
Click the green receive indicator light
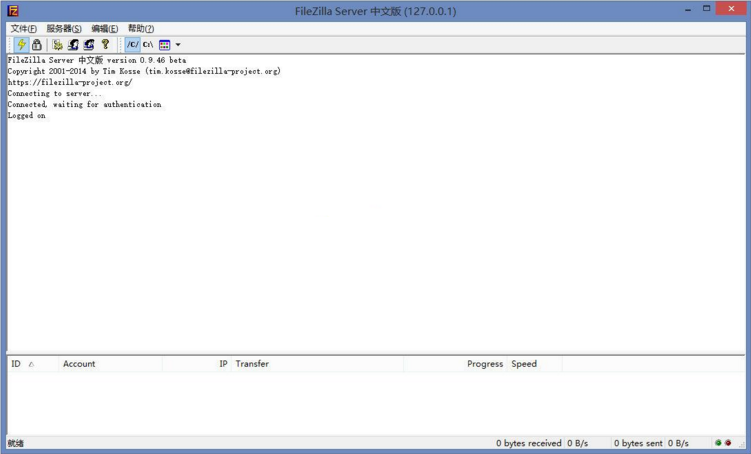pyautogui.click(x=718, y=443)
